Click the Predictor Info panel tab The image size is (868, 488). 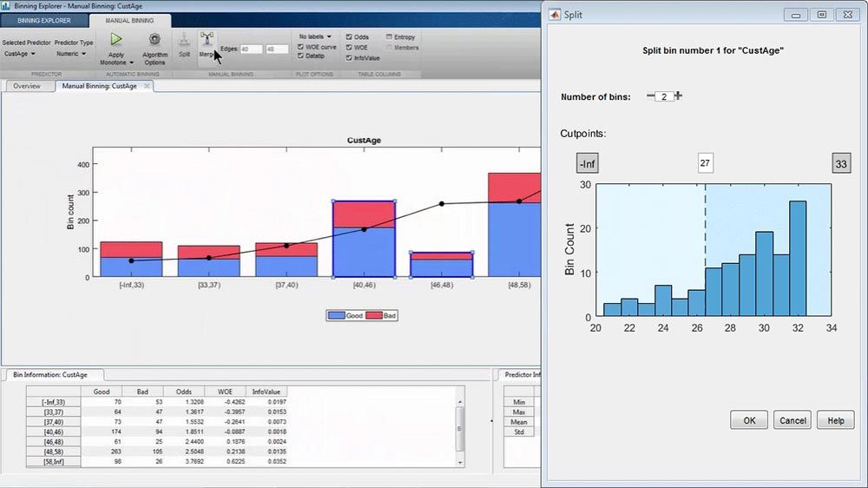point(520,375)
